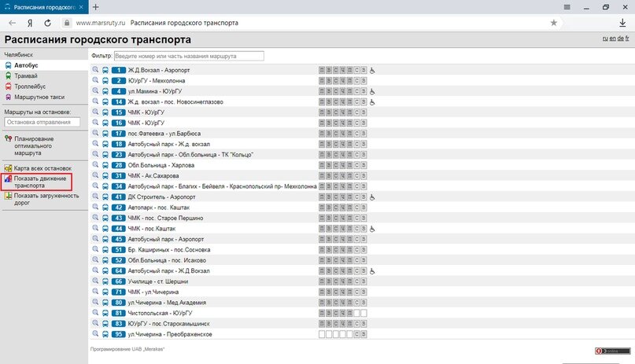Click the Yandex Я home button

click(30, 23)
